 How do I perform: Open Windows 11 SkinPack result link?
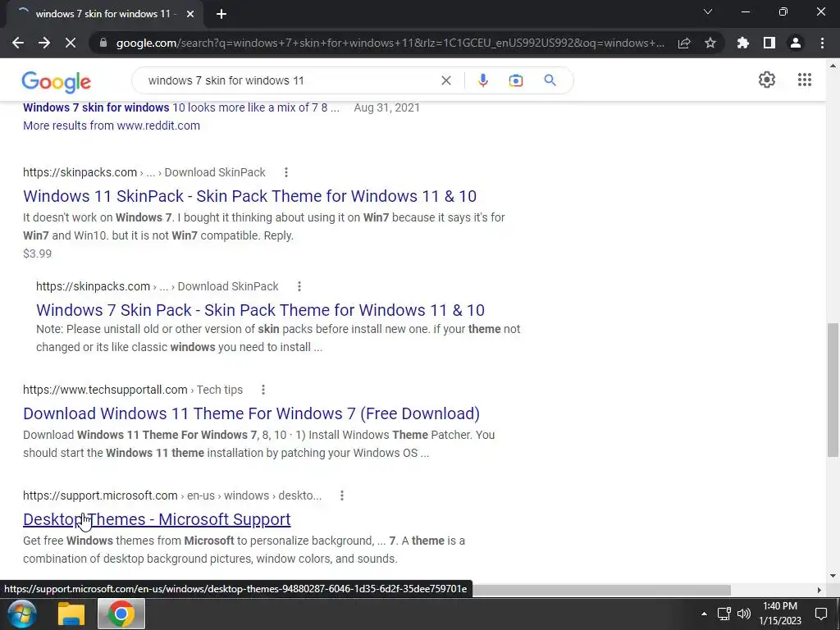click(249, 196)
